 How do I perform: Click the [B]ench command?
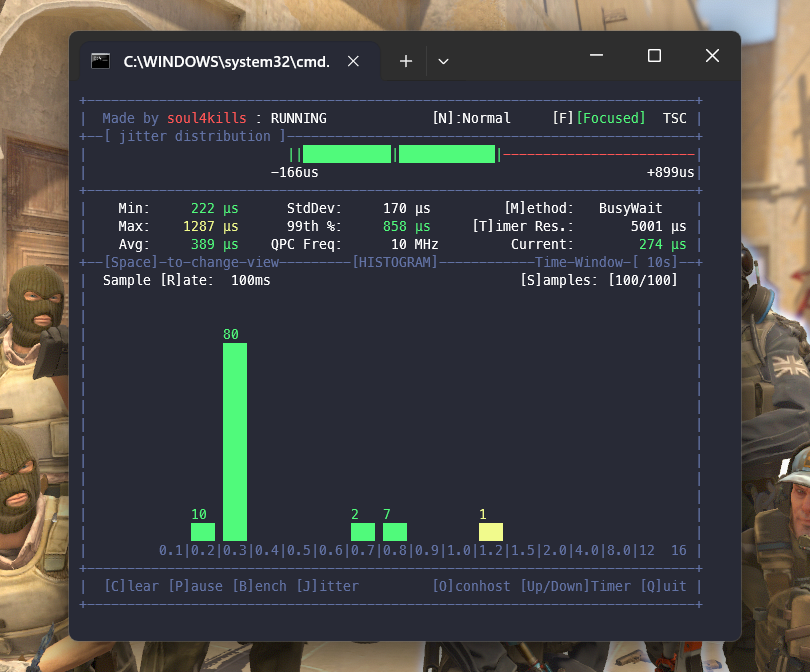tap(259, 586)
